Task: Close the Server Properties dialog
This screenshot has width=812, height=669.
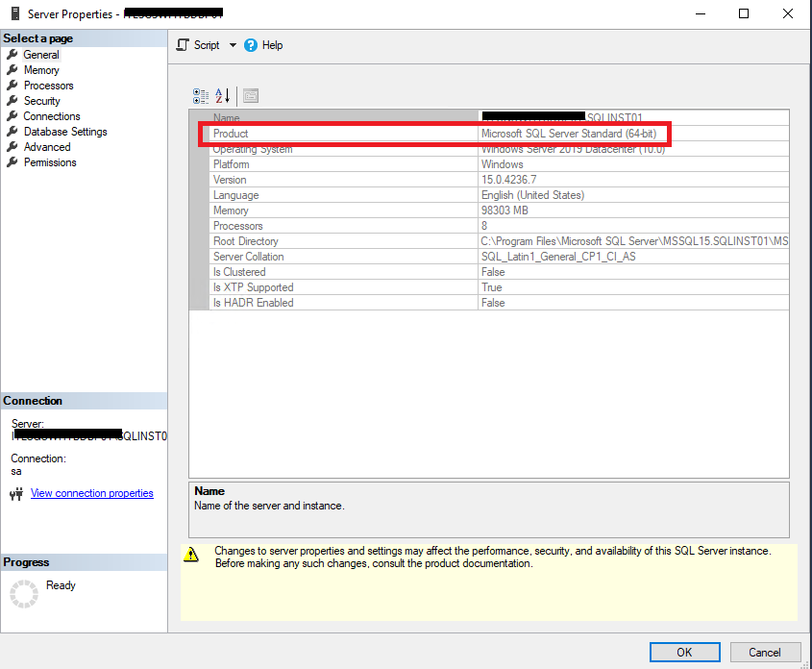Action: (788, 13)
